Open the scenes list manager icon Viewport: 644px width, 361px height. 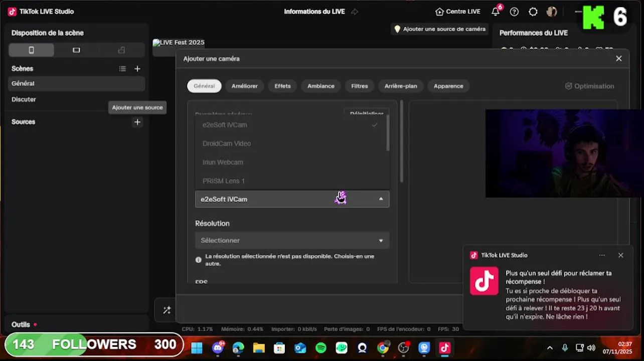[122, 69]
